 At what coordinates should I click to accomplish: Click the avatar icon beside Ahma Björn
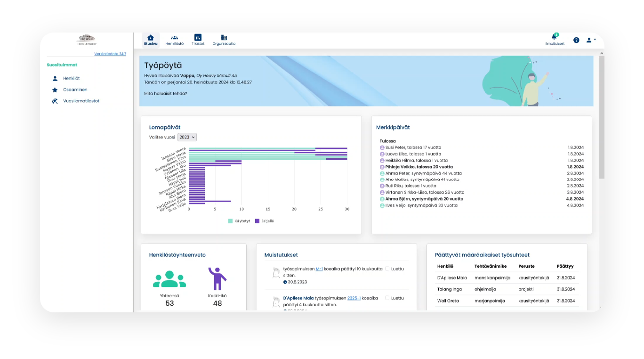point(382,199)
